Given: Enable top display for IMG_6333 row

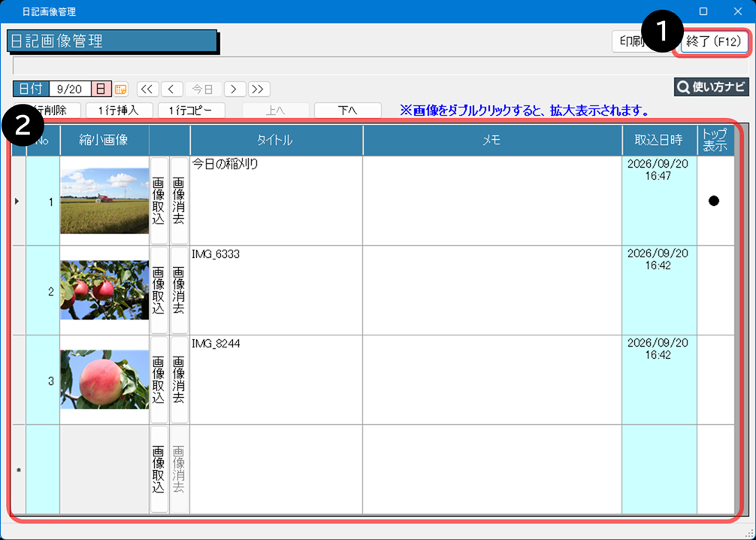Looking at the screenshot, I should pos(714,290).
